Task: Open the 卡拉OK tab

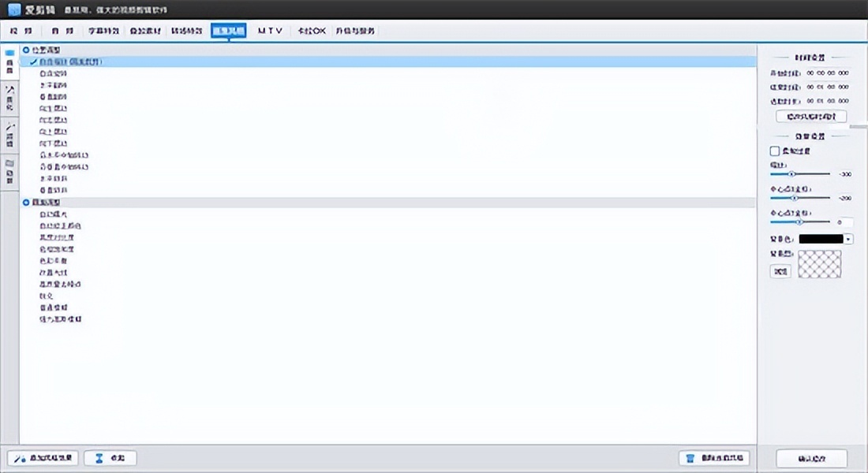Action: pos(311,31)
